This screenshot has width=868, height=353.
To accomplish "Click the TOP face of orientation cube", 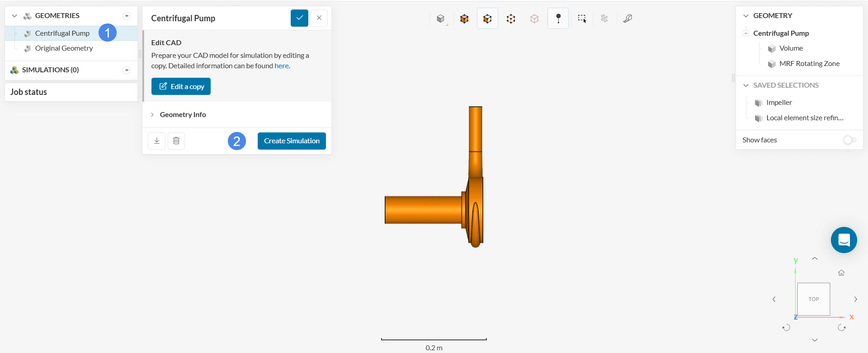I will coord(813,299).
